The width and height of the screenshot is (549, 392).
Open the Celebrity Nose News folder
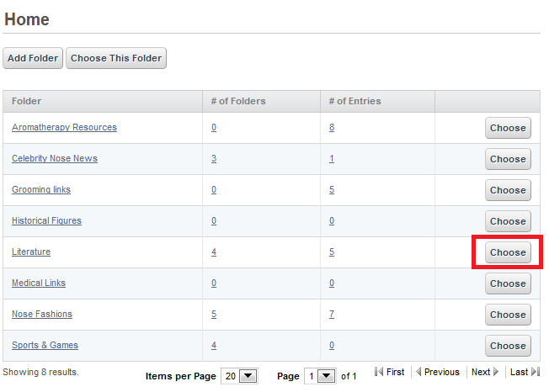[x=55, y=158]
